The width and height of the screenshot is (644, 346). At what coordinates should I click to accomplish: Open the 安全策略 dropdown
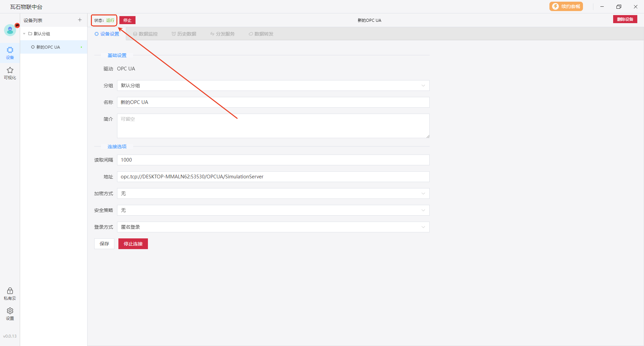[273, 210]
